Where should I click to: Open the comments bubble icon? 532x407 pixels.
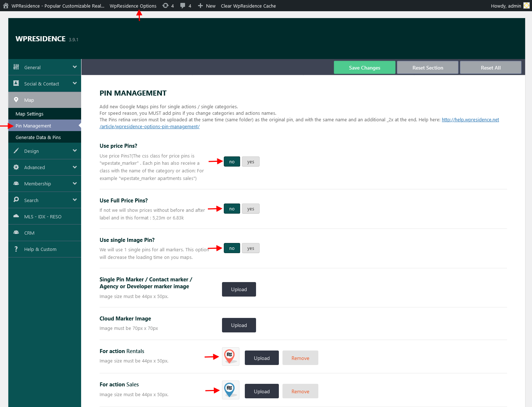[x=183, y=6]
